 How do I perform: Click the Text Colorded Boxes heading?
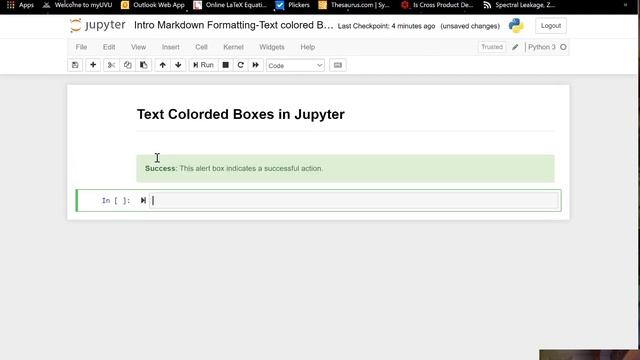coord(240,114)
